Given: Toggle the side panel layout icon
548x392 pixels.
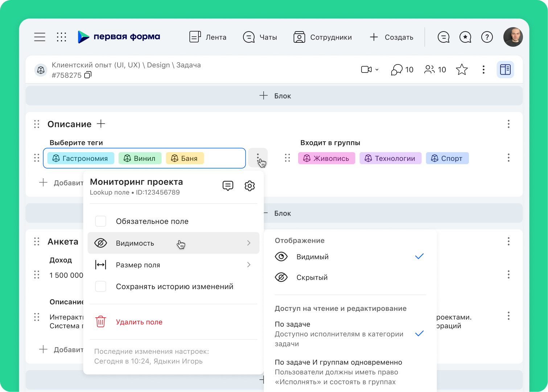Looking at the screenshot, I should [x=505, y=70].
